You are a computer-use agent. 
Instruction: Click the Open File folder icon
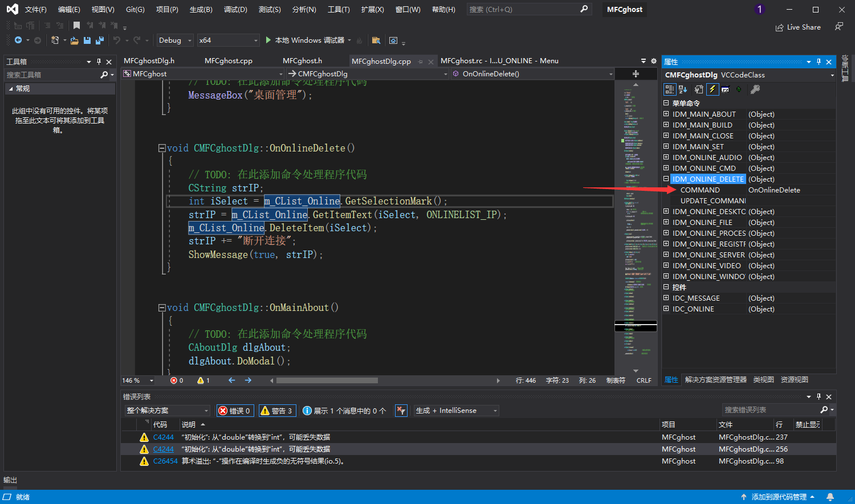74,40
